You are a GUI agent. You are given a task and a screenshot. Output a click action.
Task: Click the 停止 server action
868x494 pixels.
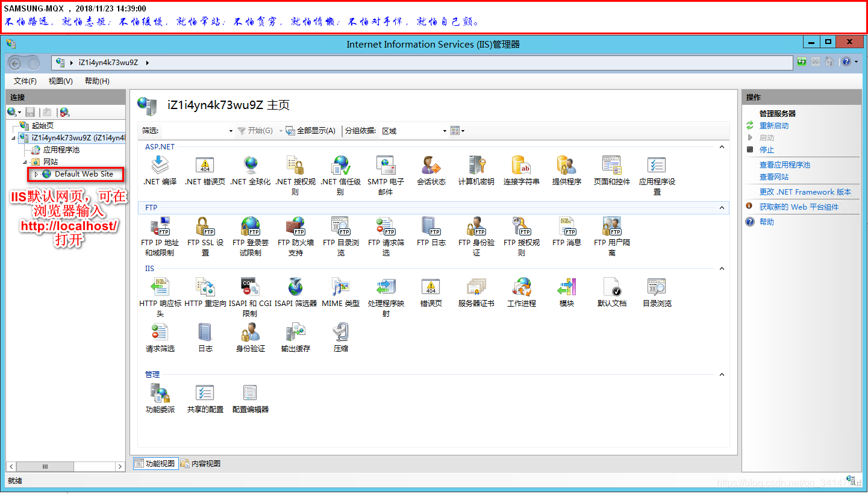[x=767, y=150]
